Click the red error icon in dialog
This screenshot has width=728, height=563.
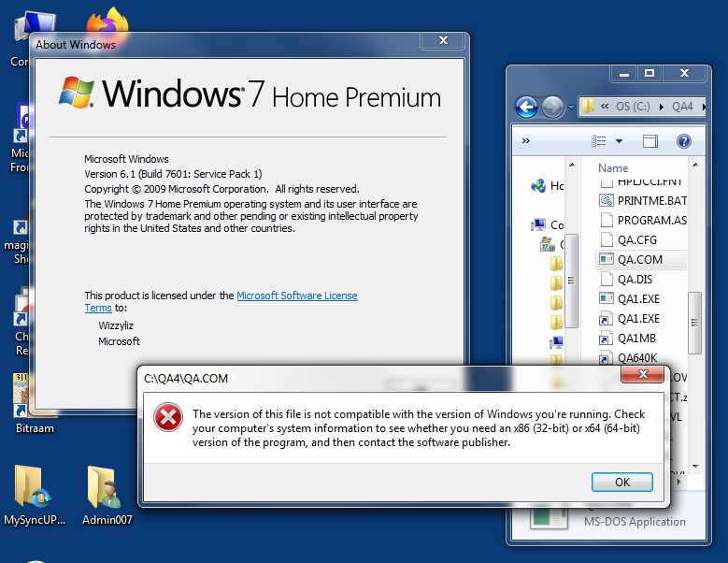[168, 417]
